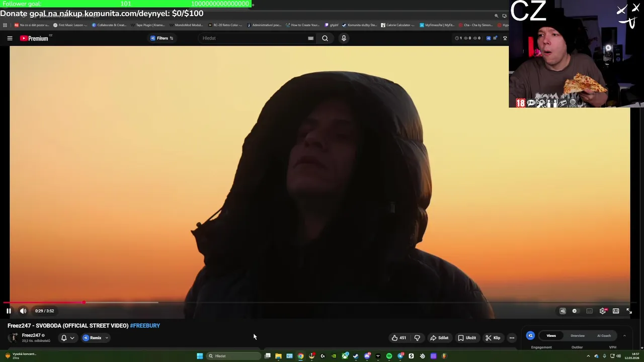Save video with Uložit button
Image resolution: width=644 pixels, height=362 pixels.
tap(467, 338)
